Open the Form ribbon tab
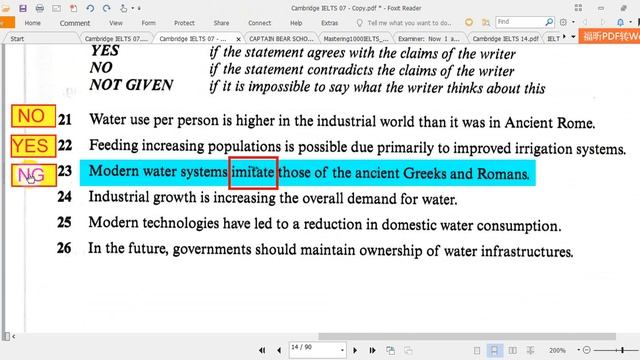This screenshot has height=360, width=640. pyautogui.click(x=149, y=23)
